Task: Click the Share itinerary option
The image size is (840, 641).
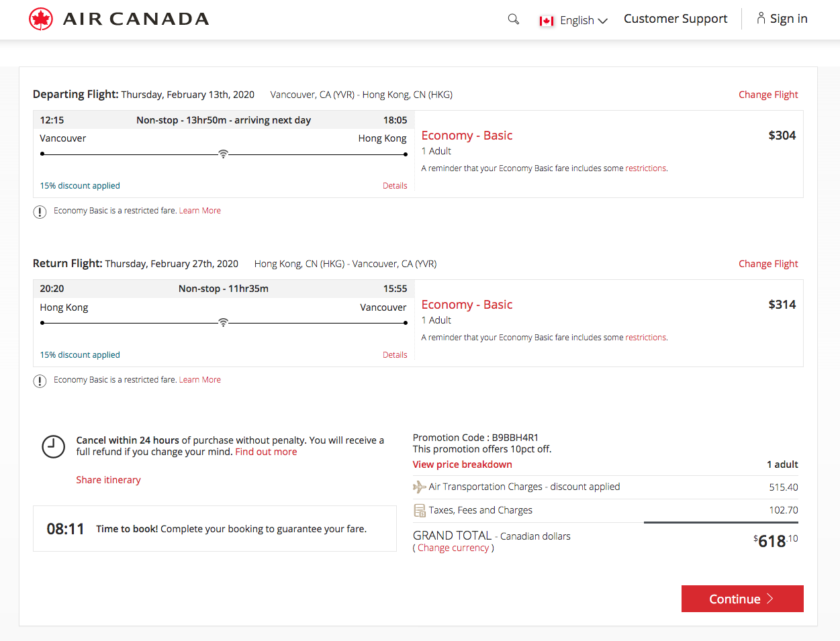Action: click(108, 479)
